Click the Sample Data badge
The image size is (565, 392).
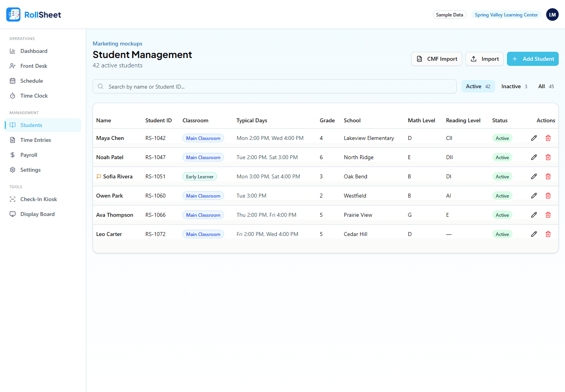(450, 15)
